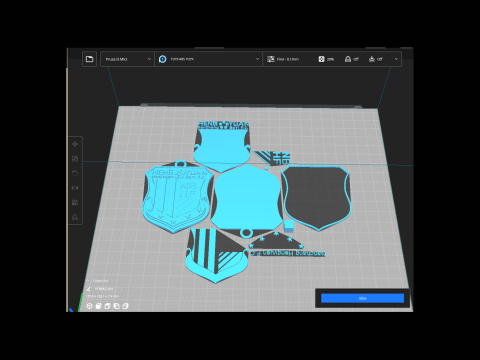480x360 pixels.
Task: Click the build plate adhesion Off icon
Action: pos(372,59)
